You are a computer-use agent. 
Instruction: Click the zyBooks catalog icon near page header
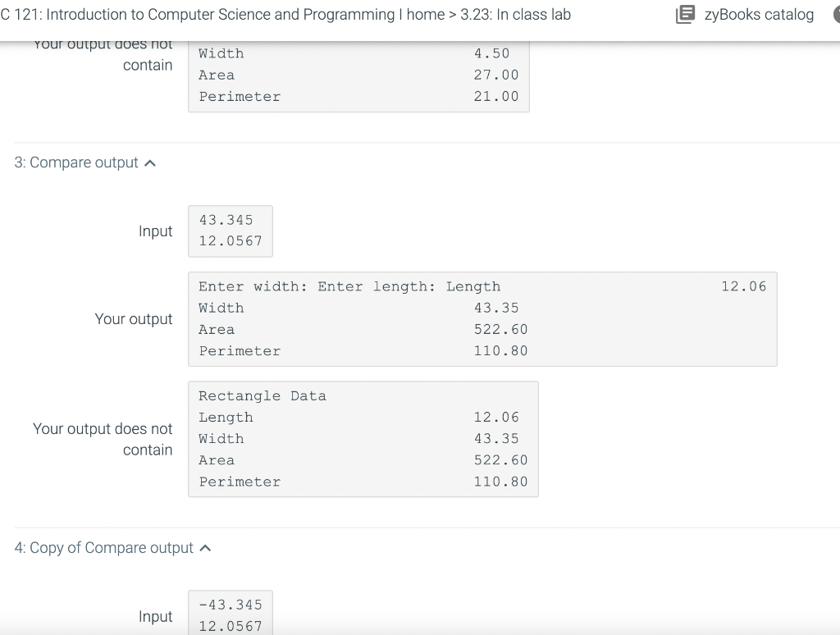click(686, 14)
